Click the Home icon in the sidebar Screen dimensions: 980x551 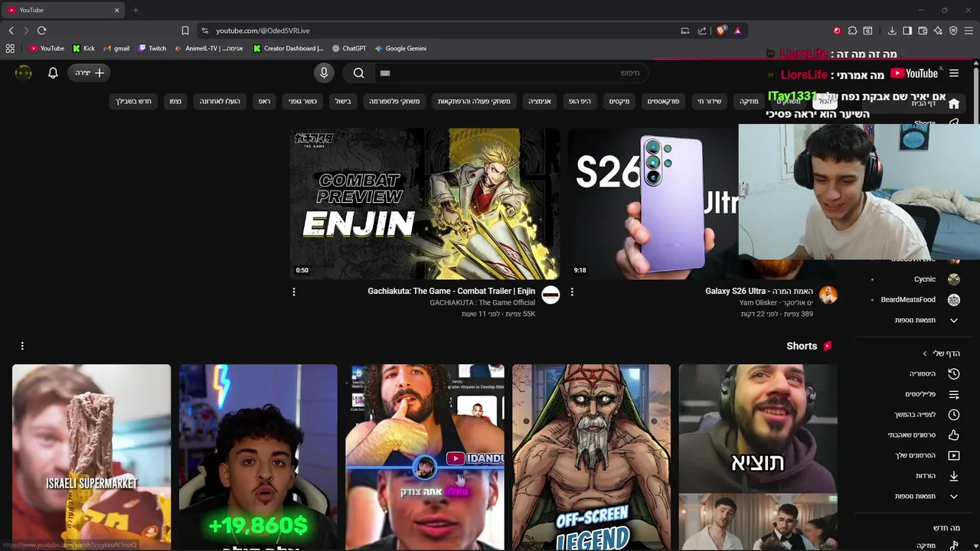(954, 103)
